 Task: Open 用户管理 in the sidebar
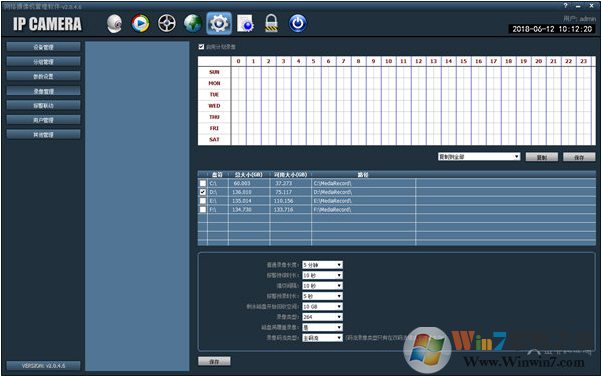pyautogui.click(x=43, y=120)
